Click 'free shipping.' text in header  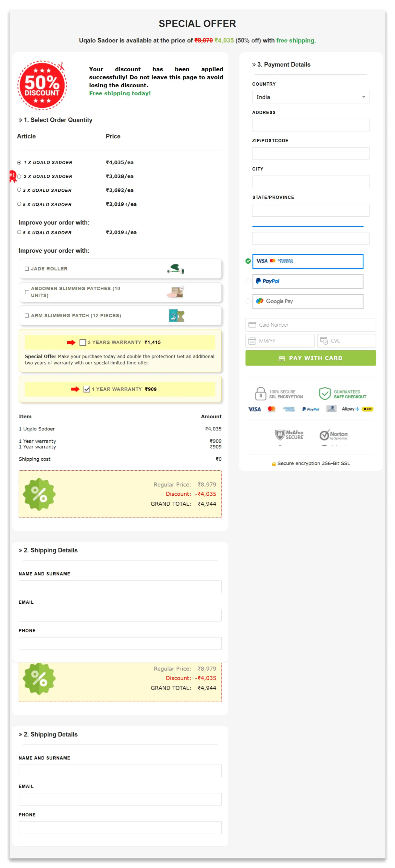[296, 41]
